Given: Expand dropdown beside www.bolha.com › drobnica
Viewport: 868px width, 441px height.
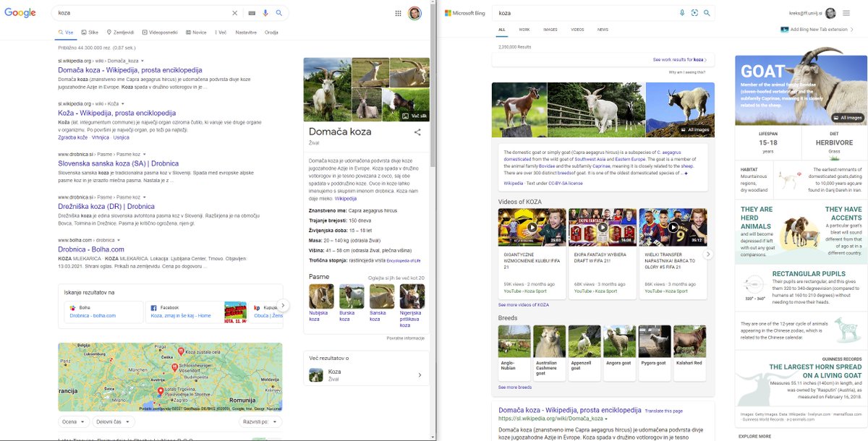Looking at the screenshot, I should pyautogui.click(x=119, y=240).
